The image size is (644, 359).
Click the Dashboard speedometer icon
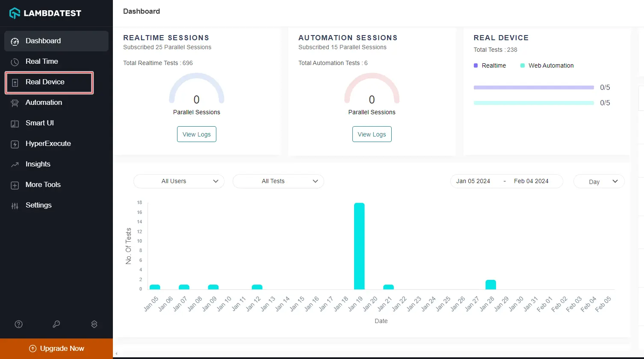click(x=15, y=42)
